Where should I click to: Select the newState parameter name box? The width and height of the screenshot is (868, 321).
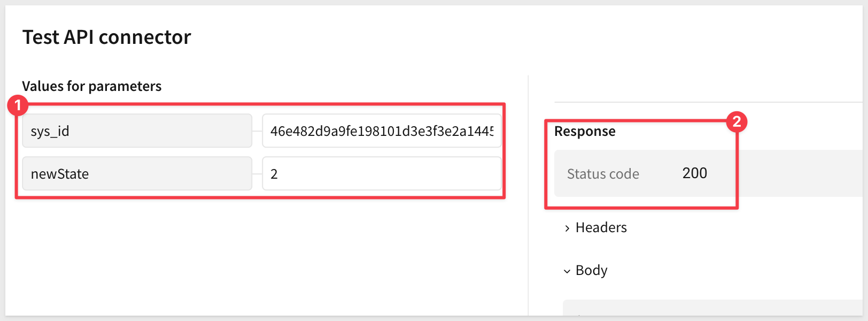point(137,174)
